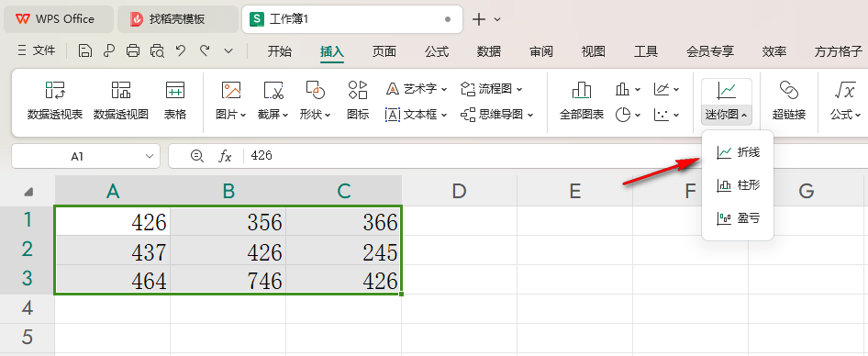Click the Redo arrow
The height and width of the screenshot is (356, 868).
pos(205,51)
